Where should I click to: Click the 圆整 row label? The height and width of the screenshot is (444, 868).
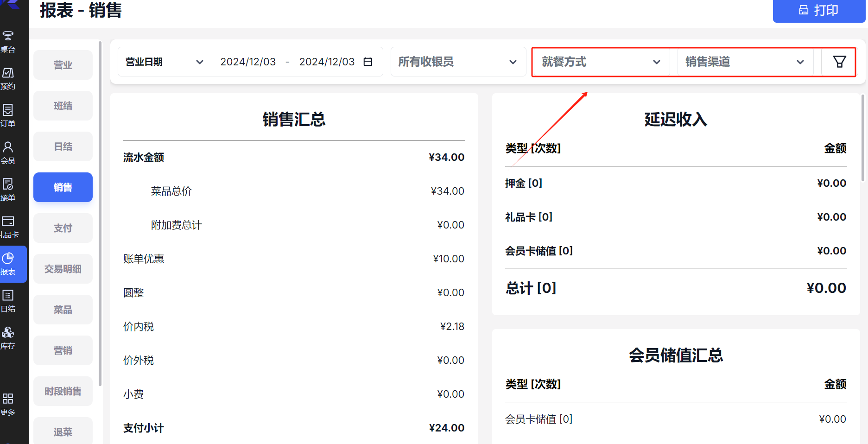pos(133,293)
